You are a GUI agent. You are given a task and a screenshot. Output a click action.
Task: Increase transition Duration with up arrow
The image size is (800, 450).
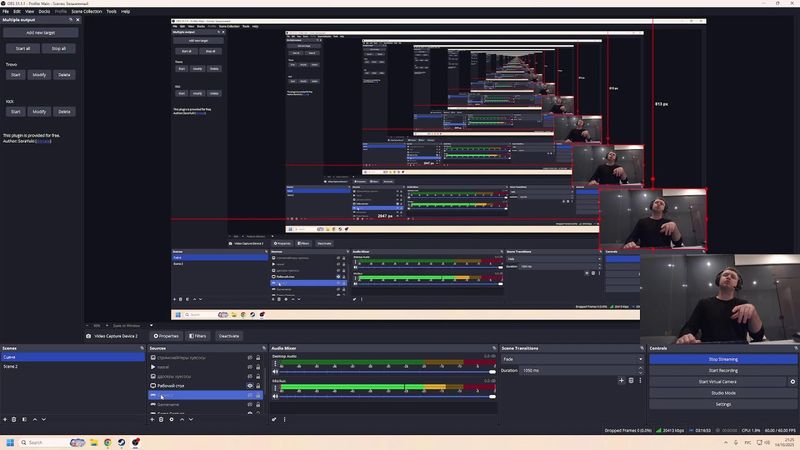(x=641, y=368)
